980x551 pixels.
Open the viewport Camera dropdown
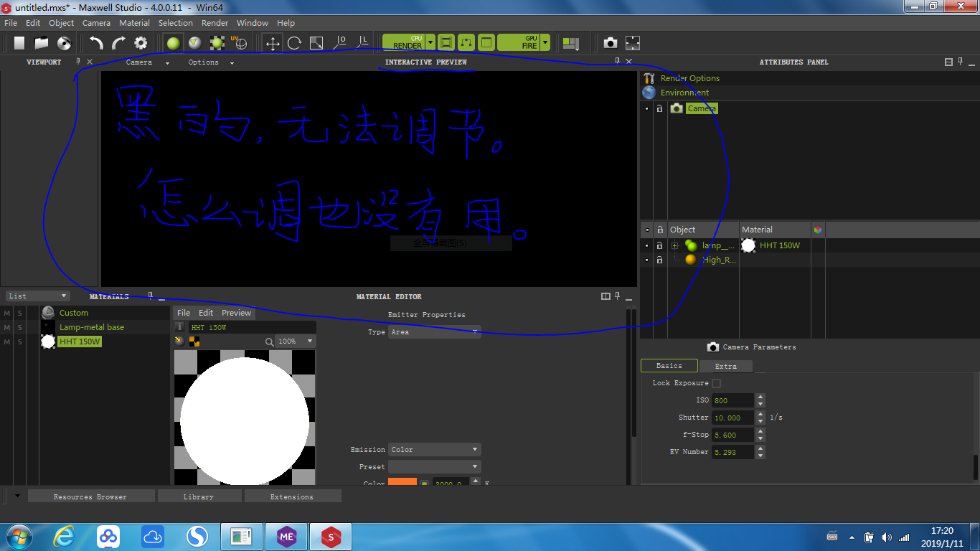coord(149,62)
